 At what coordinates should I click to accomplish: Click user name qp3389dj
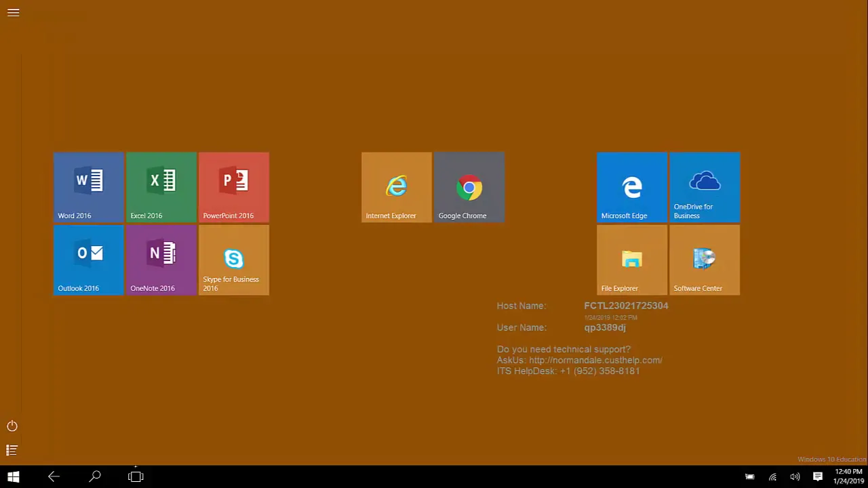pyautogui.click(x=605, y=327)
